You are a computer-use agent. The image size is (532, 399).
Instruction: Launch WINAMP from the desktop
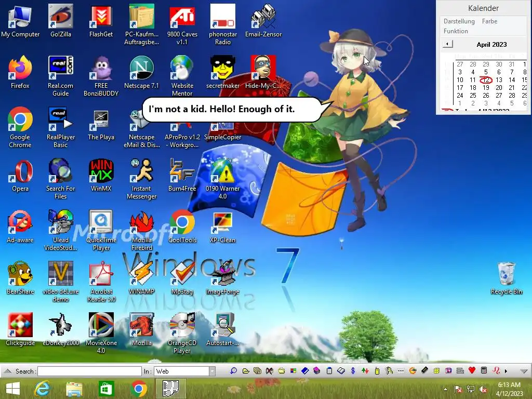(141, 278)
